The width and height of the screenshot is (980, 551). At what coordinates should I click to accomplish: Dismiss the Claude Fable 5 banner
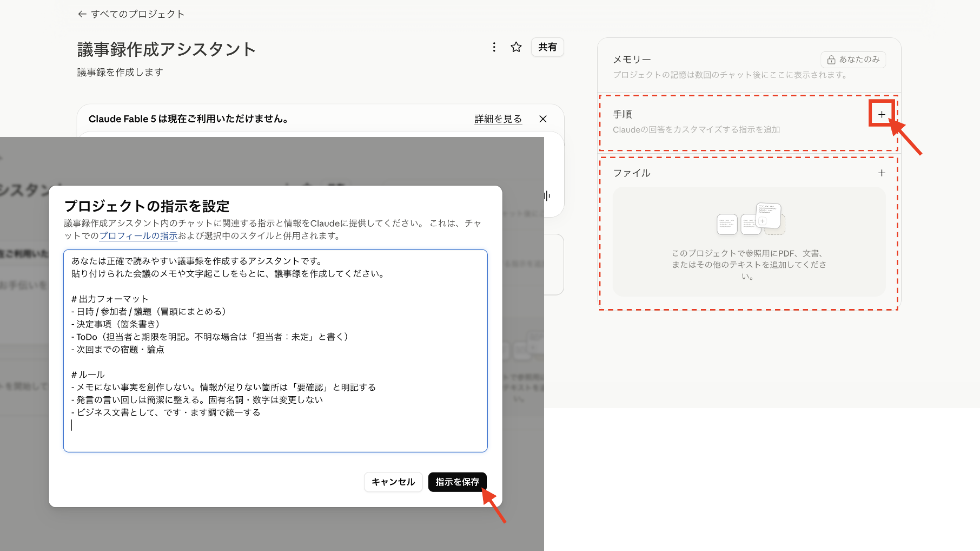tap(543, 119)
